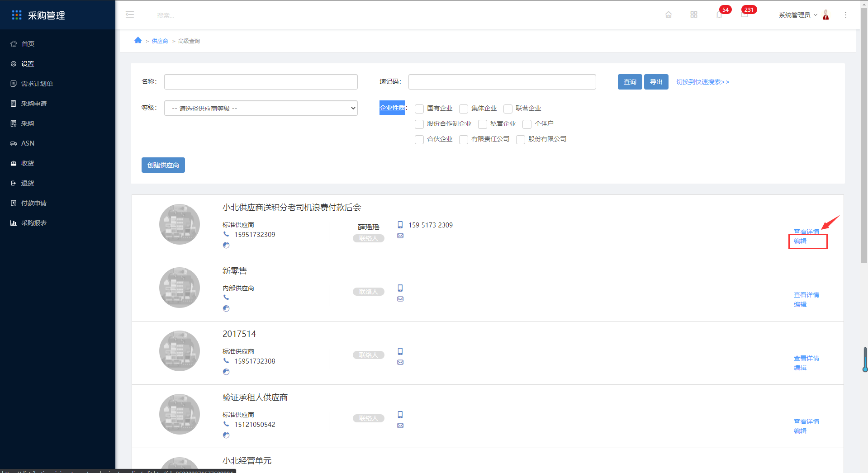Click mobile icon beside 159 5173 2309
Screen dimensions: 868x473
(400, 225)
